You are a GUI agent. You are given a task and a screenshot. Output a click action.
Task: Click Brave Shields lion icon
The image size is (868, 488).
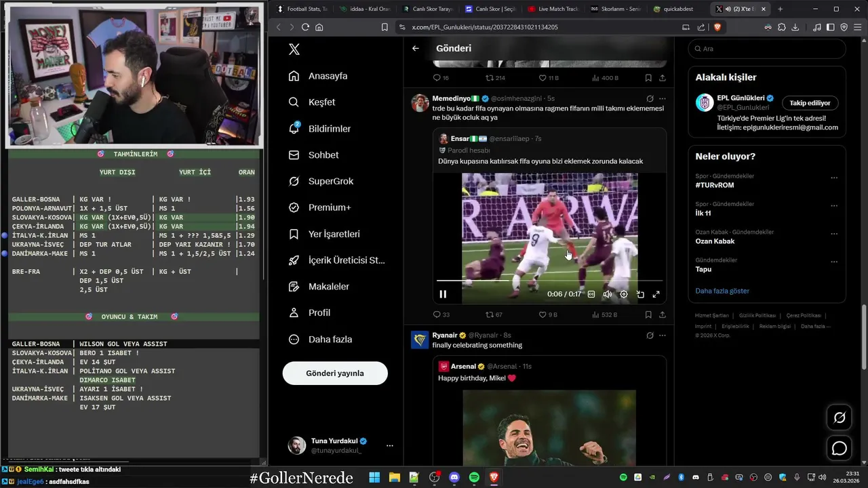(x=717, y=27)
